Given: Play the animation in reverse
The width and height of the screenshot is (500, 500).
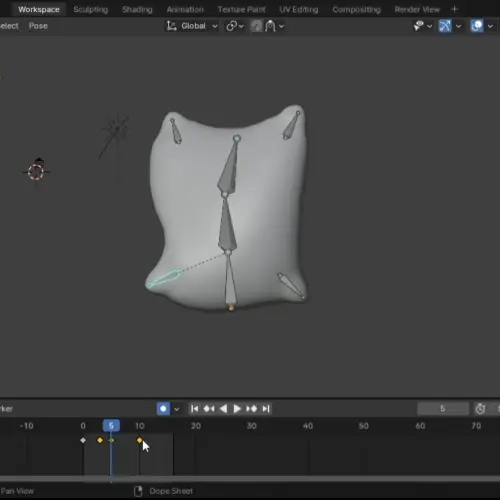Looking at the screenshot, I should pos(223,408).
